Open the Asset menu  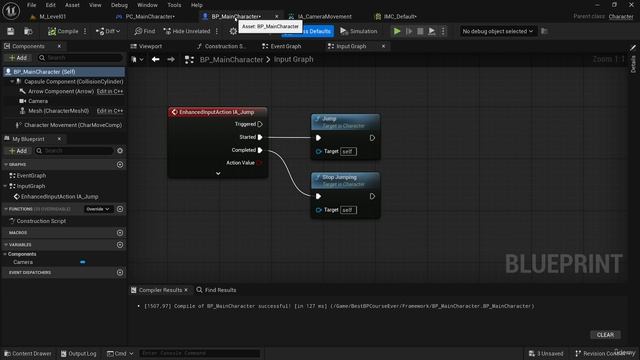[x=72, y=5]
